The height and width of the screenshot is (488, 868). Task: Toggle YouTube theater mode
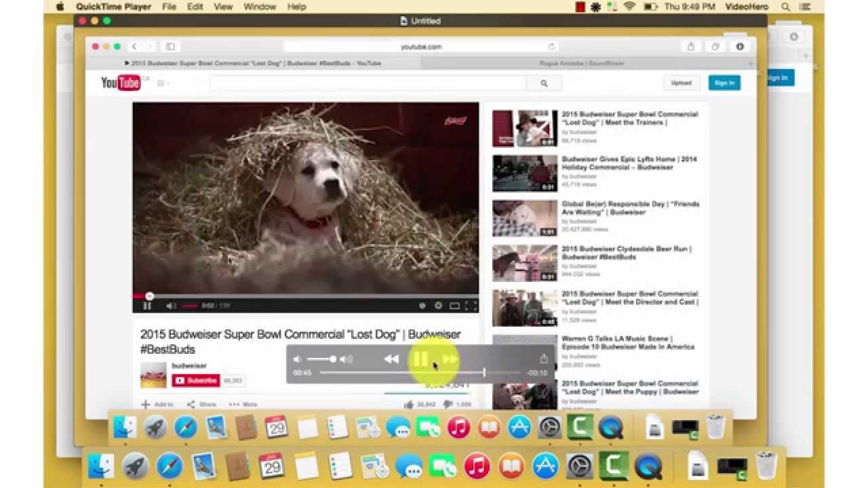454,306
